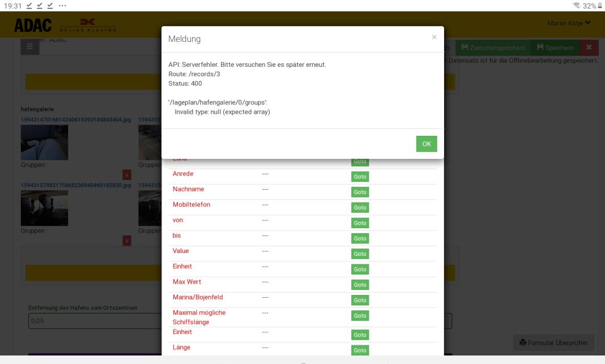
Task: Close the Meldung dialog with X
Action: click(x=434, y=37)
